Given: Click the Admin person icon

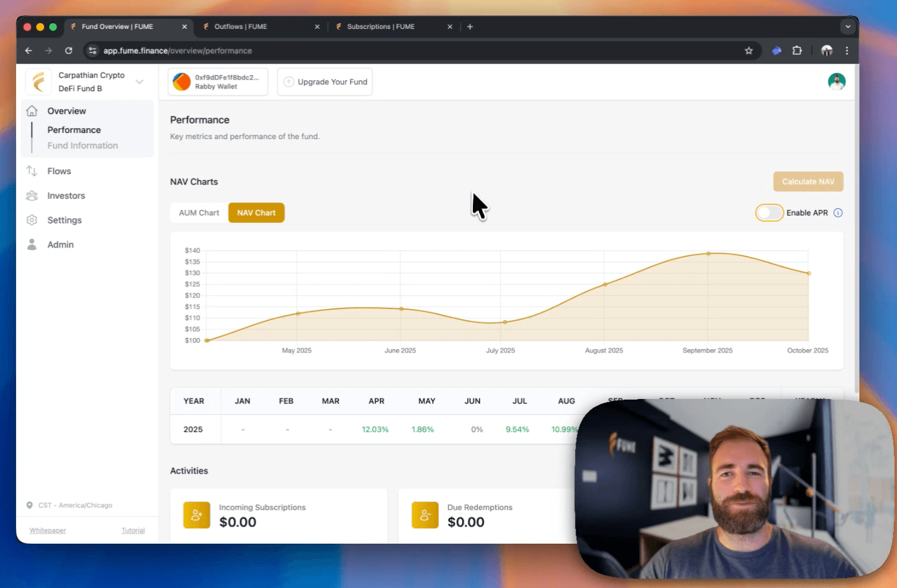Looking at the screenshot, I should click(x=32, y=244).
